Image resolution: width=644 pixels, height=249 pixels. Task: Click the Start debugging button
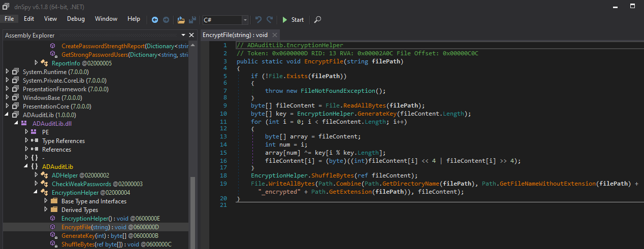point(293,19)
